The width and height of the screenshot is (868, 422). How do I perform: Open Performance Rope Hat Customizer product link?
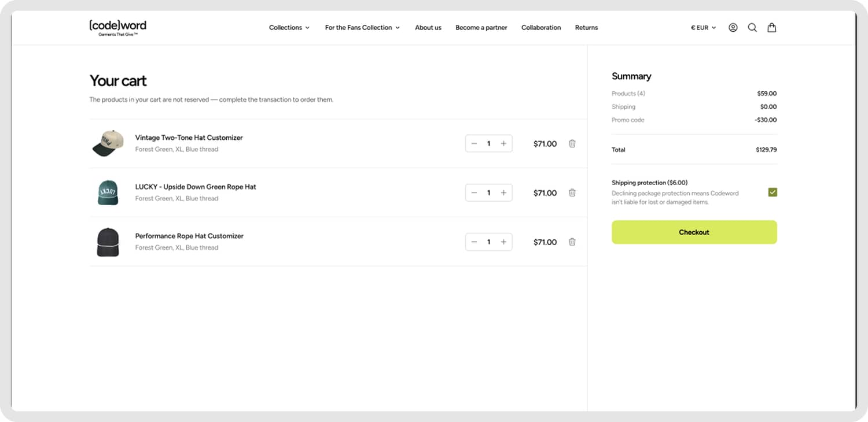click(x=189, y=236)
